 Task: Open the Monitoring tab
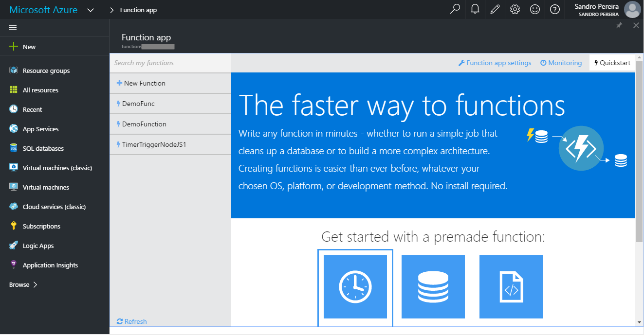click(561, 63)
